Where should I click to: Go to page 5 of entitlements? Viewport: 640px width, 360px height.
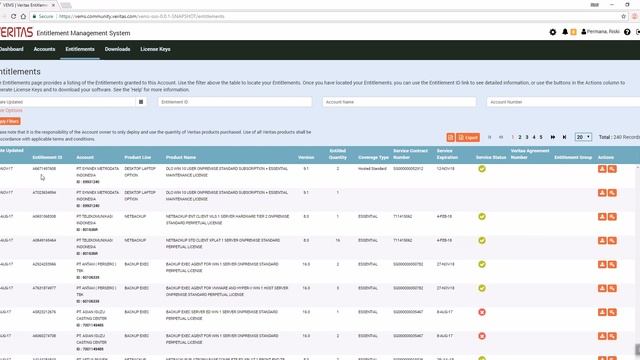(541, 137)
